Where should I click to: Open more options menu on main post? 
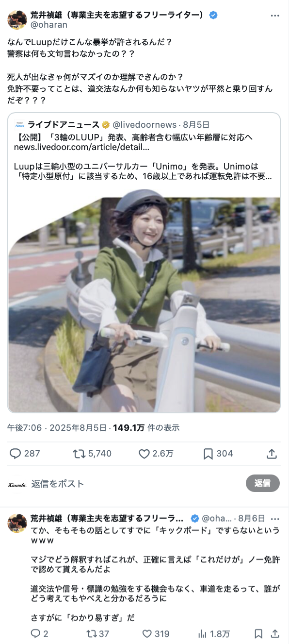click(x=275, y=16)
